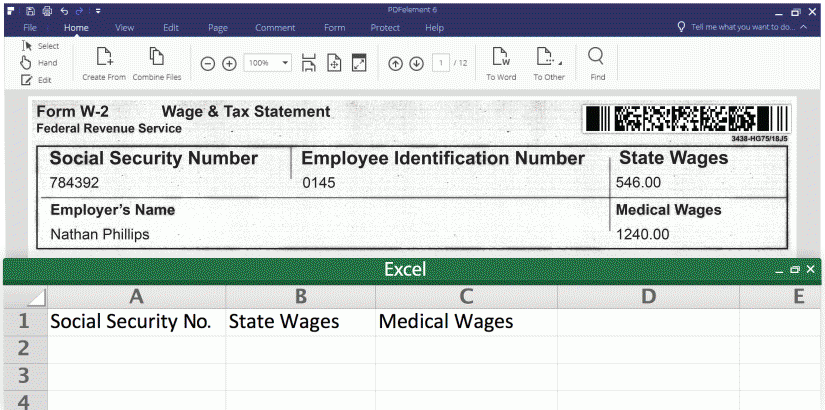This screenshot has height=410, width=825.
Task: Open the Comment tab
Action: [274, 28]
